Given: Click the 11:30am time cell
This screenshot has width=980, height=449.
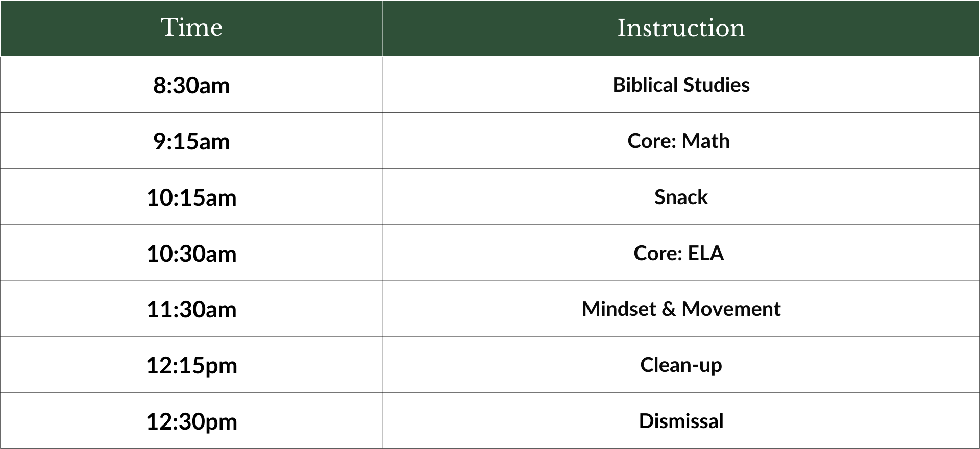Looking at the screenshot, I should [x=191, y=309].
